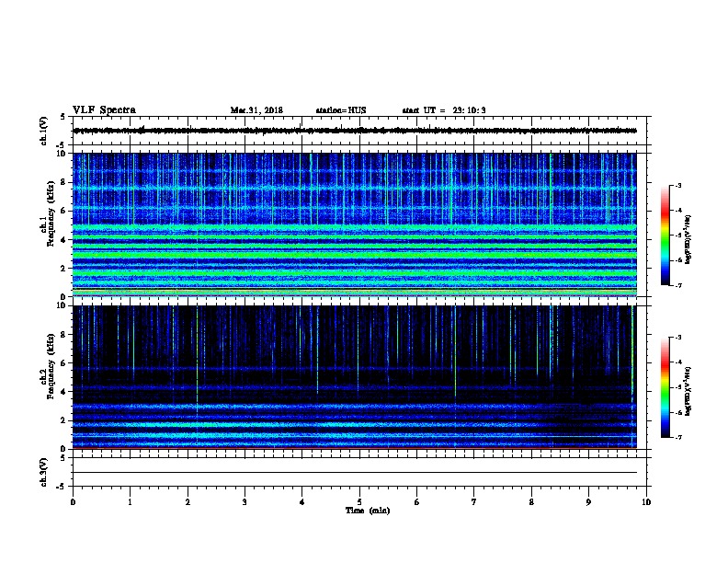Click the "-7" label on ch.2 colorbar
Screen dimensions: 728x563
pyautogui.click(x=677, y=438)
